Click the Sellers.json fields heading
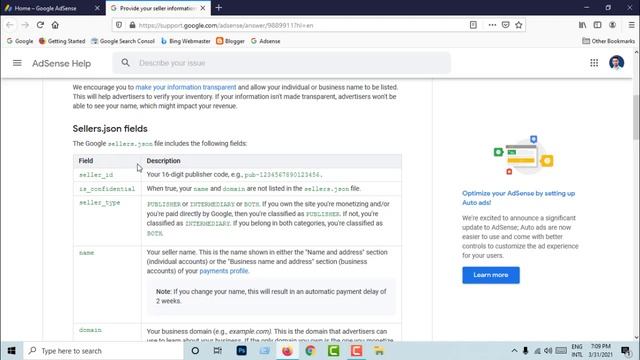This screenshot has height=360, width=640. [x=110, y=129]
